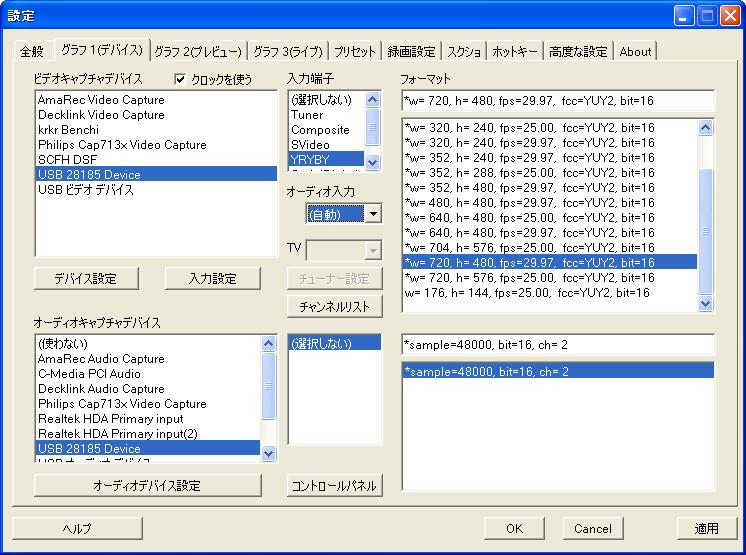
Task: Click the ヘルプ button
Action: point(77,528)
